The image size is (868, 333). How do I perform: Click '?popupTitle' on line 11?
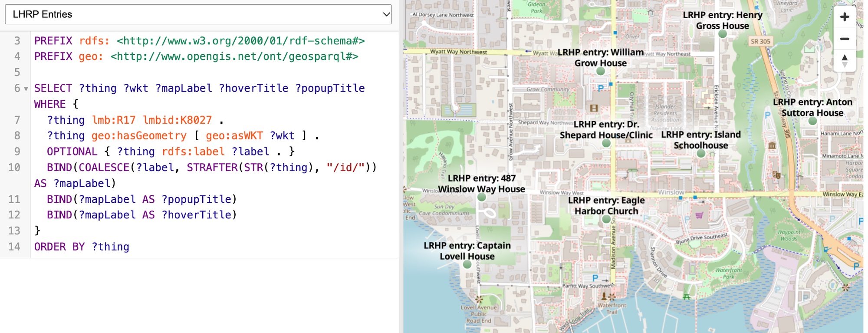click(x=196, y=199)
